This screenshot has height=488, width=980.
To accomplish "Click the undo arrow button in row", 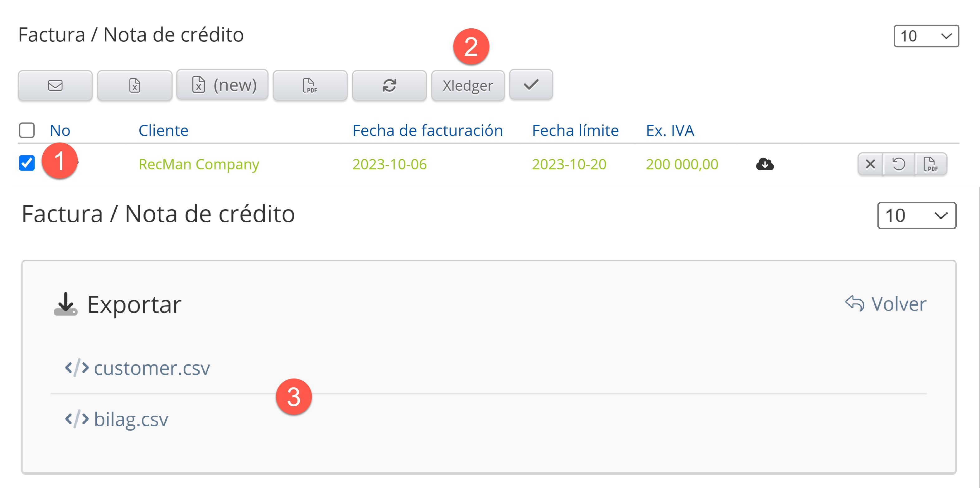I will click(899, 164).
